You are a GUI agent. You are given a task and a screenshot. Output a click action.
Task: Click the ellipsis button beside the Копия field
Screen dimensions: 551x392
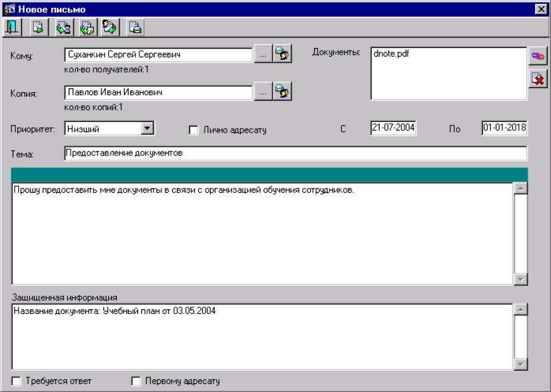click(263, 92)
